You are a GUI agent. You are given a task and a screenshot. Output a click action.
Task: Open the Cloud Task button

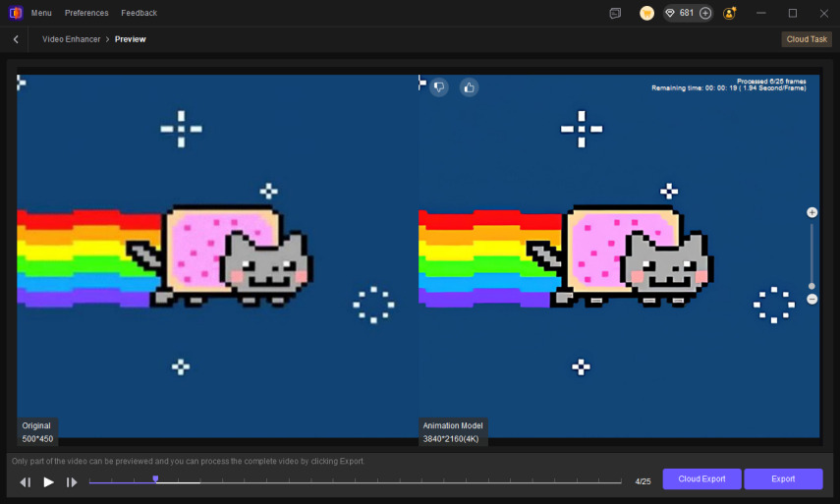[807, 39]
